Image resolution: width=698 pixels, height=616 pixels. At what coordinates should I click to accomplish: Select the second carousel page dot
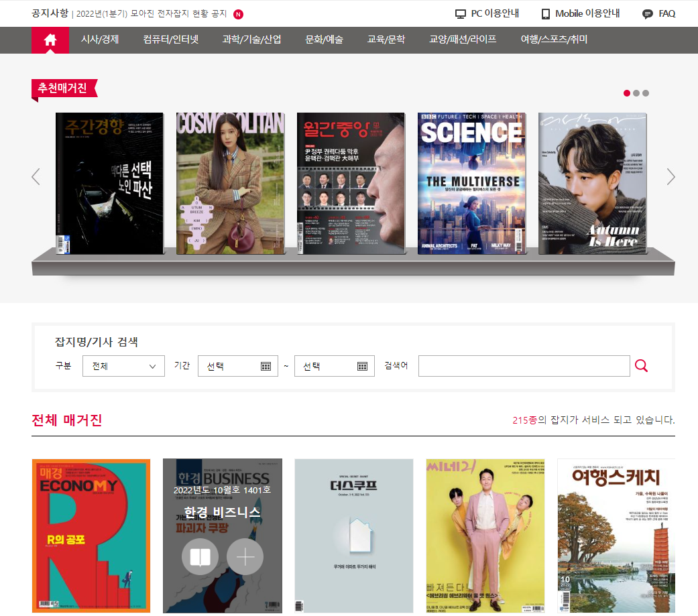636,93
